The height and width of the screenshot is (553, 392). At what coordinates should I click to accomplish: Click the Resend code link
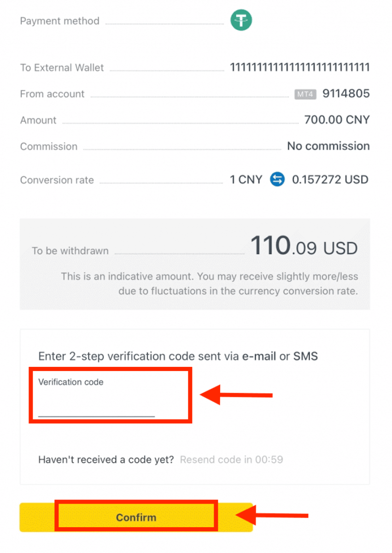click(x=231, y=459)
